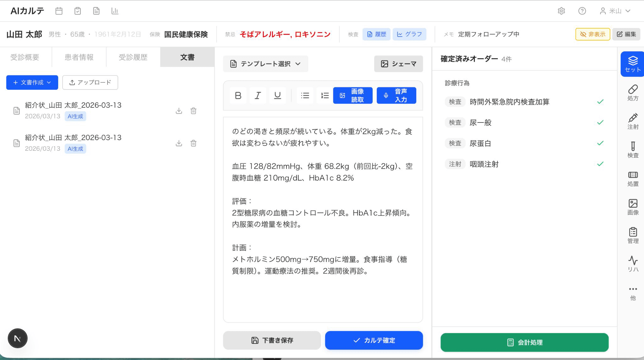Open the 処置 treatment sidebar icon
Image resolution: width=644 pixels, height=360 pixels.
coord(633,178)
